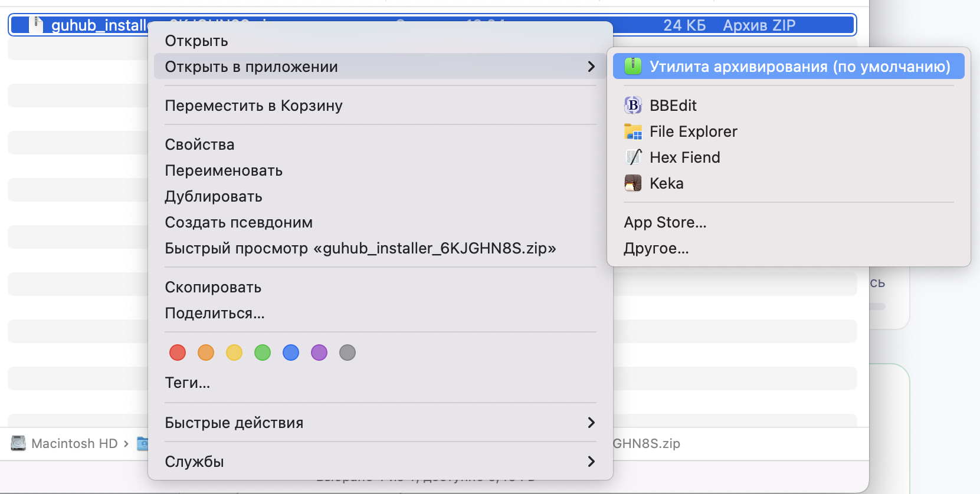Click the File Explorer folder icon
980x494 pixels.
tap(632, 131)
